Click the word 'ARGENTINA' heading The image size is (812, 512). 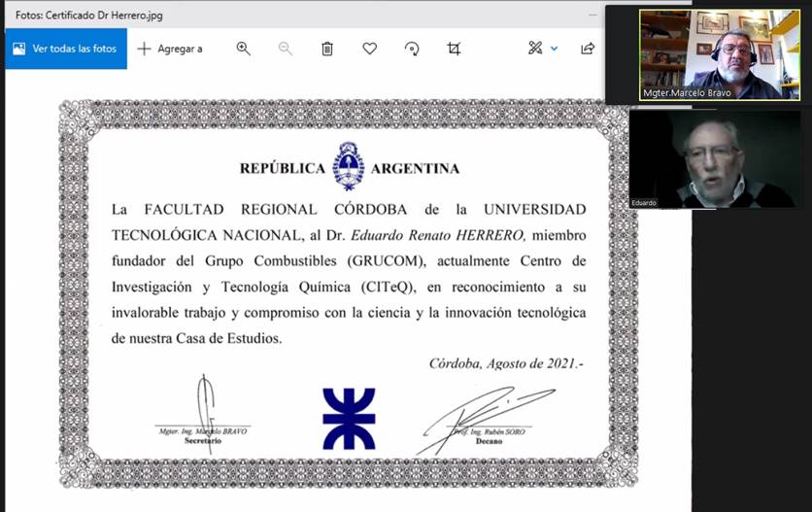[416, 168]
